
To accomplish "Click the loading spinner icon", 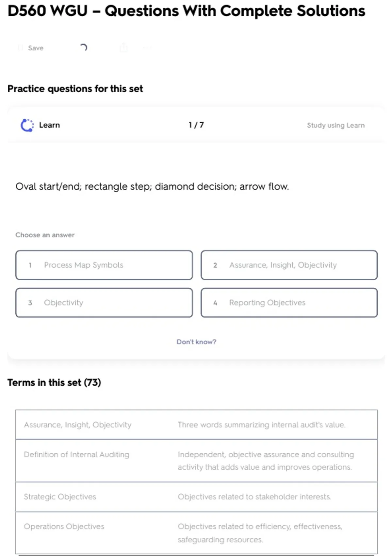I will click(x=84, y=48).
